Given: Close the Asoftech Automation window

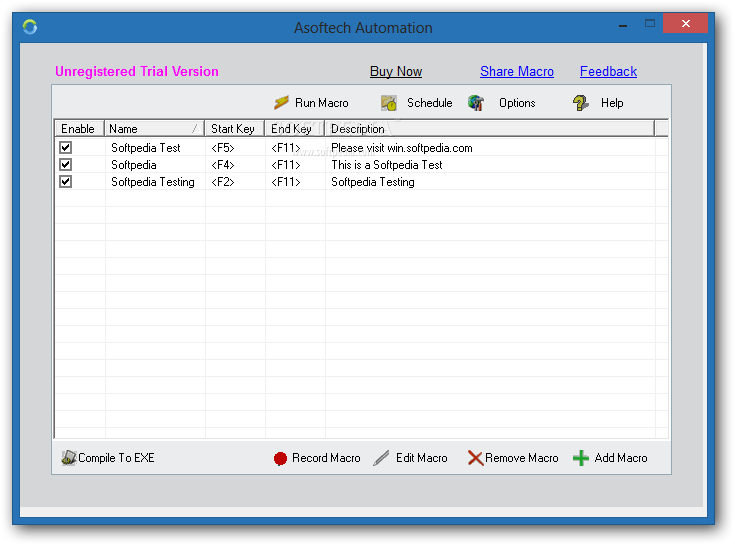Looking at the screenshot, I should [685, 23].
